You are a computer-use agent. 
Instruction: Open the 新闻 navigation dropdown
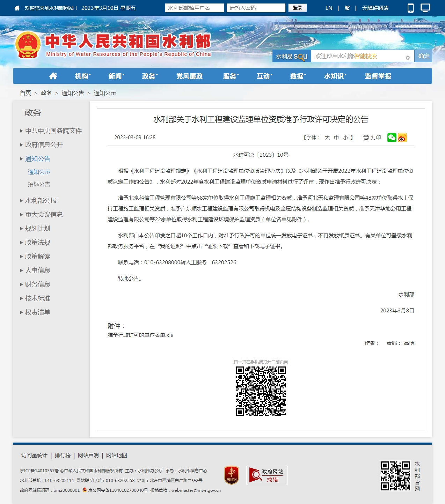[116, 76]
